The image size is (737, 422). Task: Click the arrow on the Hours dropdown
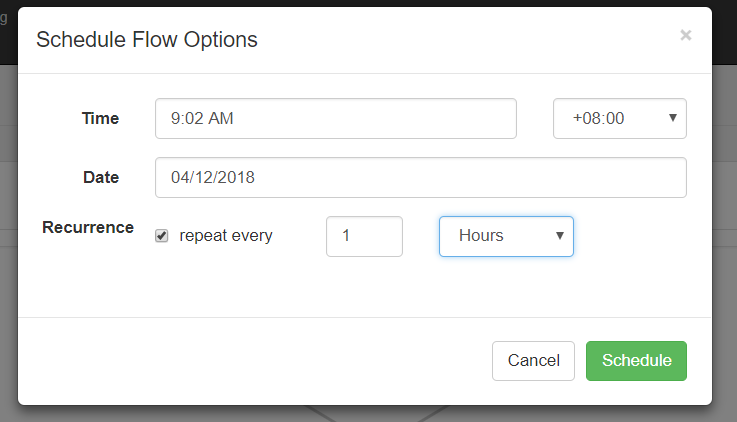coord(560,236)
